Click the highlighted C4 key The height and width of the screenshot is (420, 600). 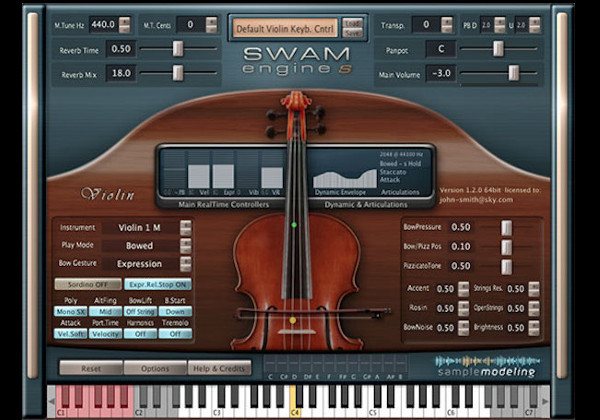pos(294,410)
